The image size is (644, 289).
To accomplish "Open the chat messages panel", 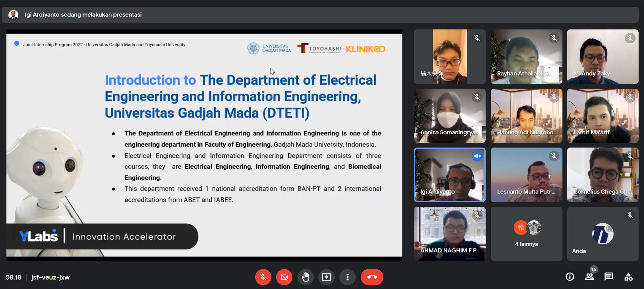I will [x=609, y=277].
